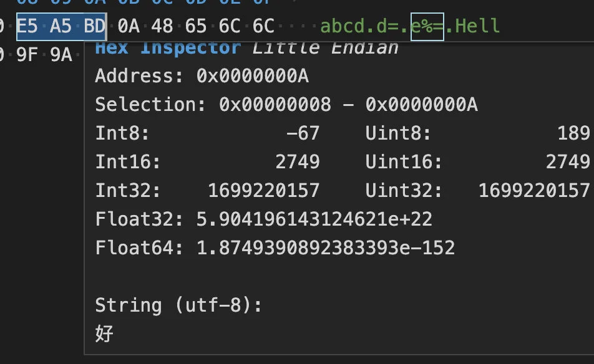Click the decoded utf-8 character 好
The height and width of the screenshot is (364, 594).
click(104, 333)
